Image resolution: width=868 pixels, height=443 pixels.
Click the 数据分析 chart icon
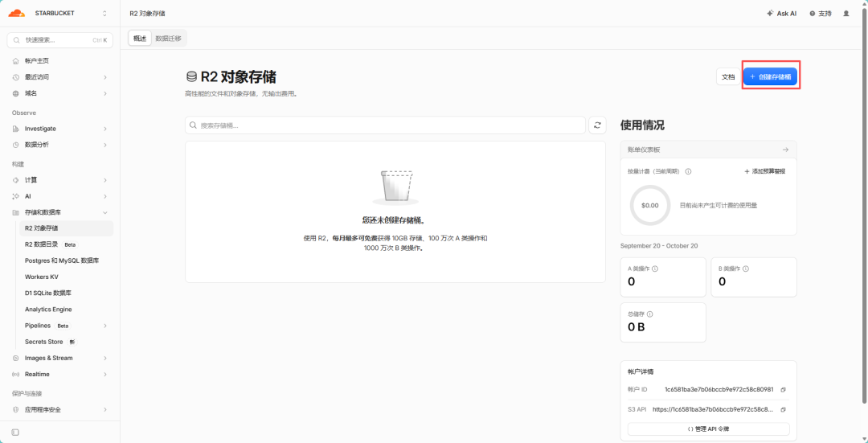pyautogui.click(x=15, y=145)
